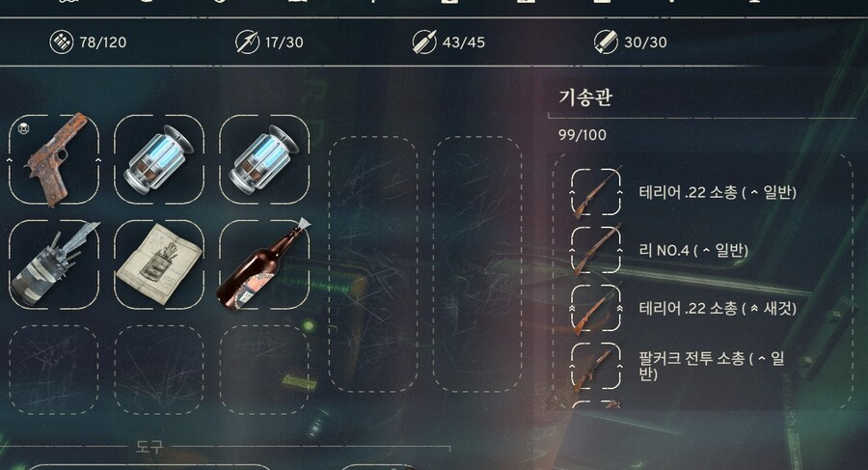This screenshot has height=470, width=868.
Task: Click the 기송관 panel header
Action: coord(585,97)
